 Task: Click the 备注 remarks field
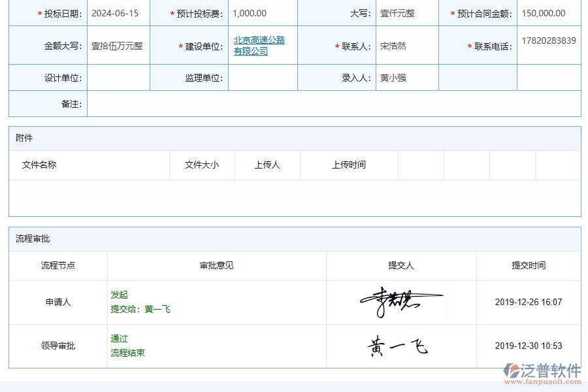(327, 104)
